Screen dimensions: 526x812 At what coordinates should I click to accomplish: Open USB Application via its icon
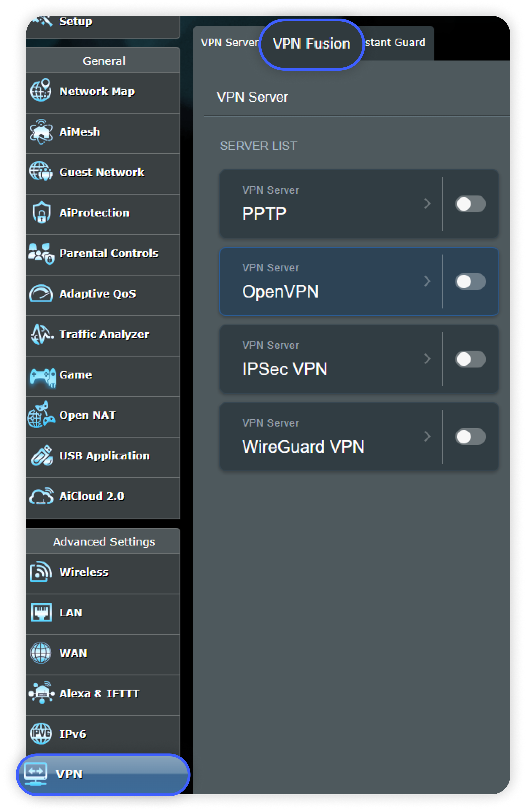click(x=42, y=455)
